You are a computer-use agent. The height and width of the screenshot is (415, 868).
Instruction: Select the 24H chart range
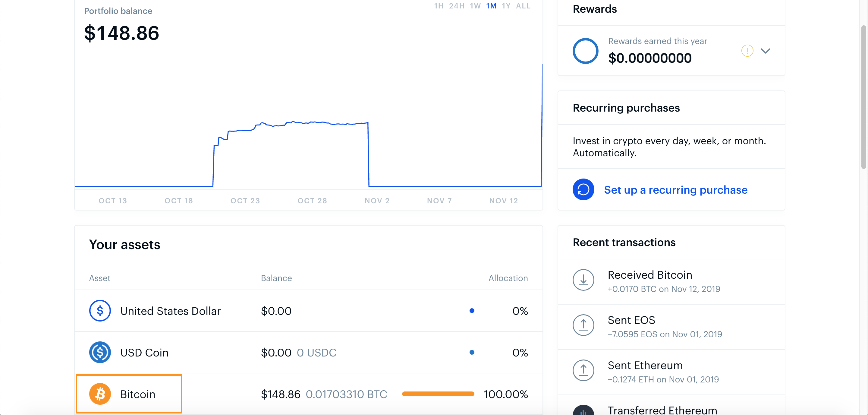click(457, 6)
